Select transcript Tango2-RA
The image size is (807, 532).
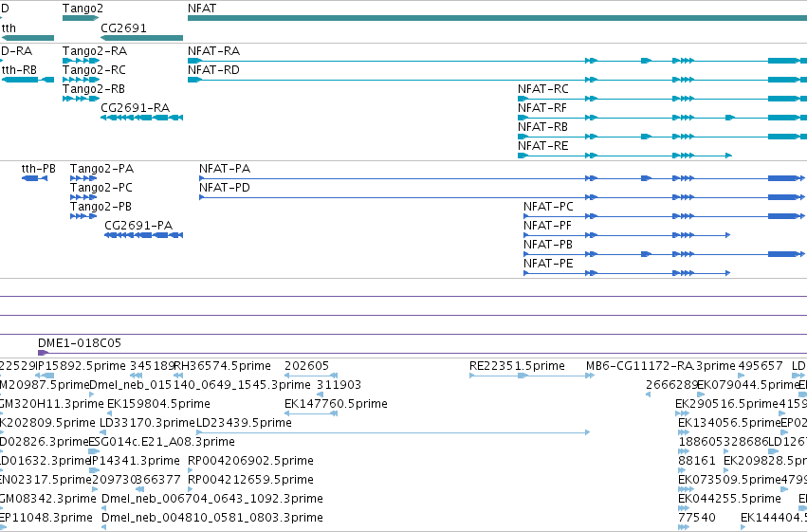81,61
